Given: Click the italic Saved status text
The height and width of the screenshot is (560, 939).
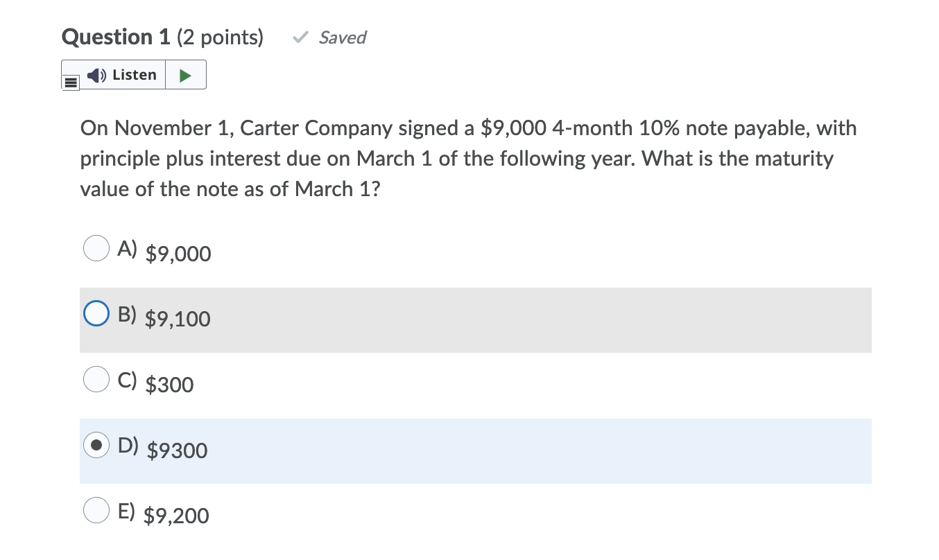Looking at the screenshot, I should pos(343,37).
